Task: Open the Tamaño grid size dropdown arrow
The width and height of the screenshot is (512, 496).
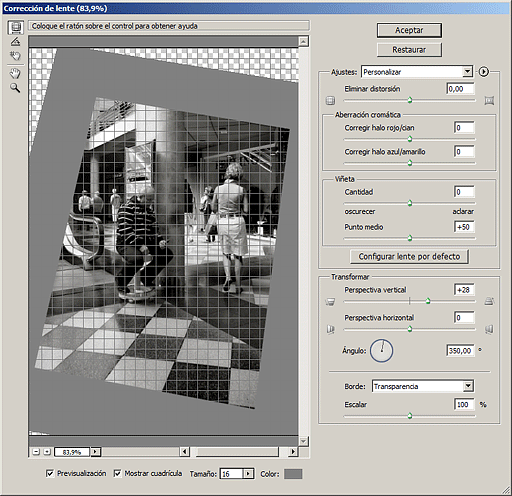Action: coord(248,474)
